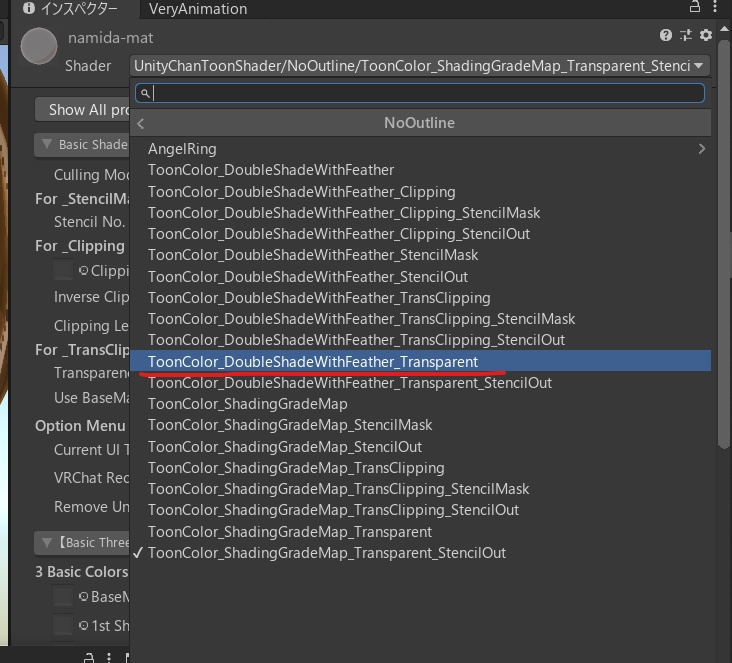Toggle the Inspector lock icon

695,7
